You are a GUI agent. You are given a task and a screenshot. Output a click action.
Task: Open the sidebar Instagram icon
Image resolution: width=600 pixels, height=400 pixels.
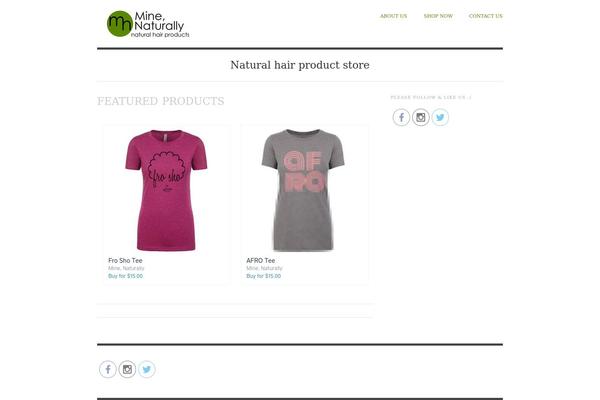(421, 117)
